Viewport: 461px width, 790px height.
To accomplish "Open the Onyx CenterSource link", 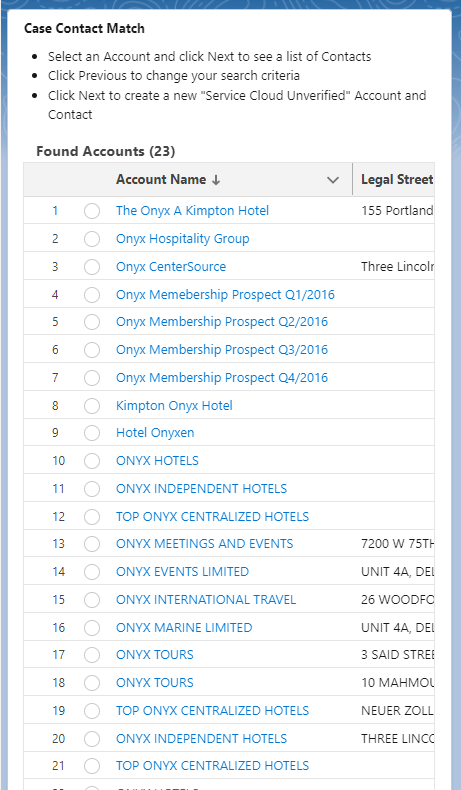I will 171,267.
